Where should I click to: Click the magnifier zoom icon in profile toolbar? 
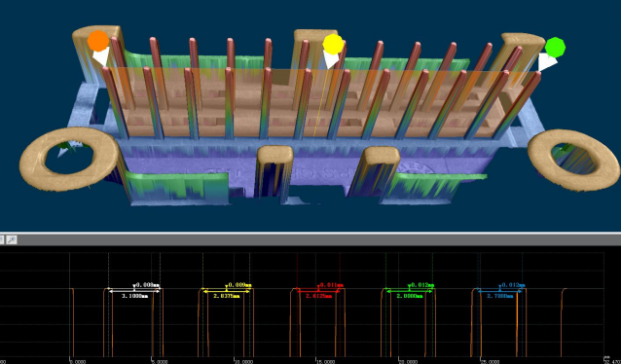click(x=12, y=239)
